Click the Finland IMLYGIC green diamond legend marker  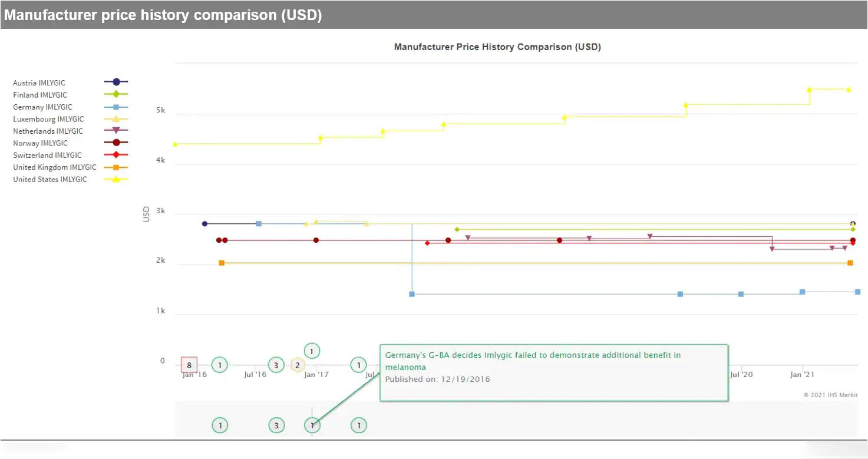(116, 94)
